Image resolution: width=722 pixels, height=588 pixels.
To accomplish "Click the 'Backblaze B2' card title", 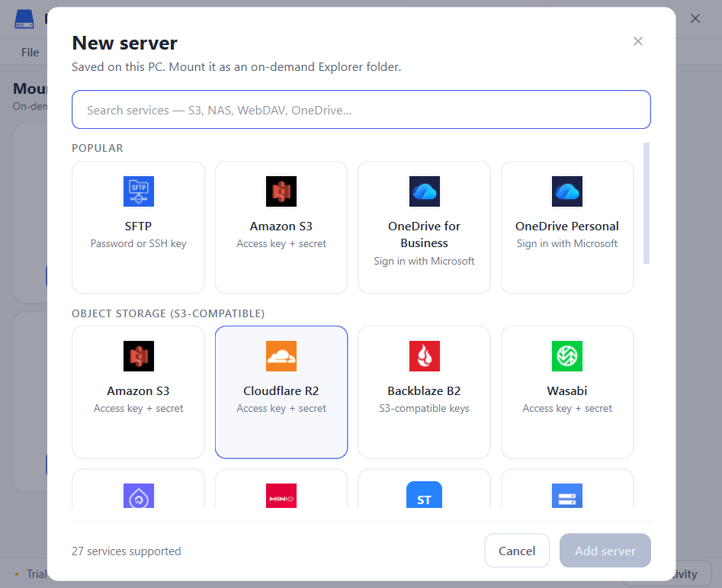I will 424,391.
